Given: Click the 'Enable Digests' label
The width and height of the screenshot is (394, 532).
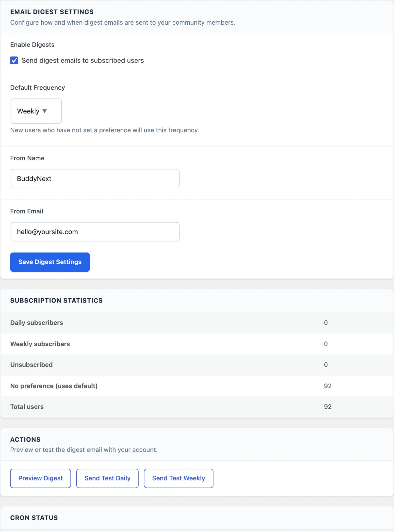Looking at the screenshot, I should pyautogui.click(x=32, y=45).
